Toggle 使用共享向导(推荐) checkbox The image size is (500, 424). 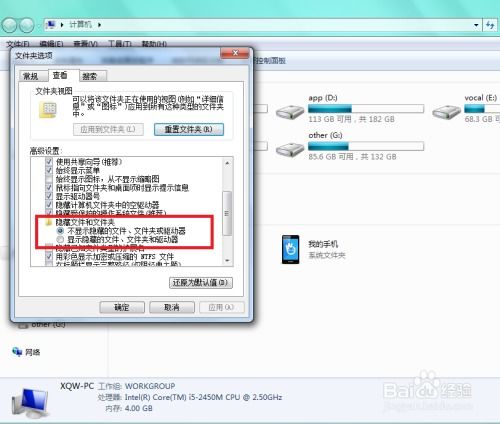pos(49,162)
